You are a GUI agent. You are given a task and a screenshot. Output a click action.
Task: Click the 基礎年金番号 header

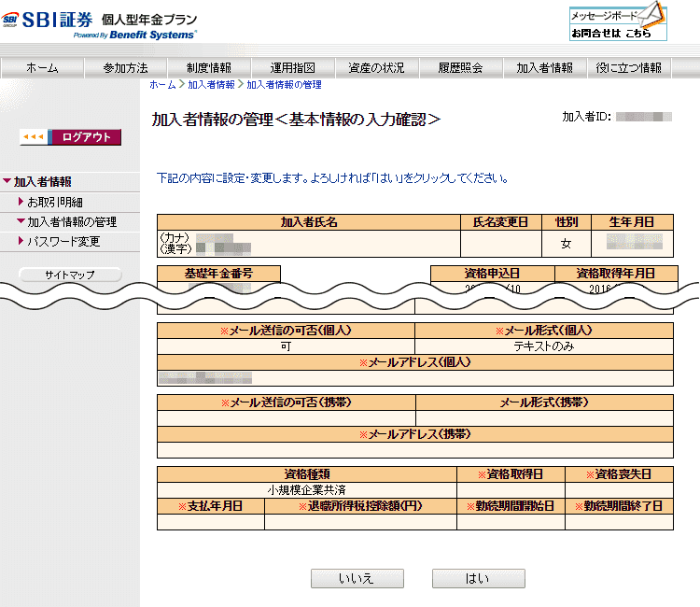[x=218, y=274]
